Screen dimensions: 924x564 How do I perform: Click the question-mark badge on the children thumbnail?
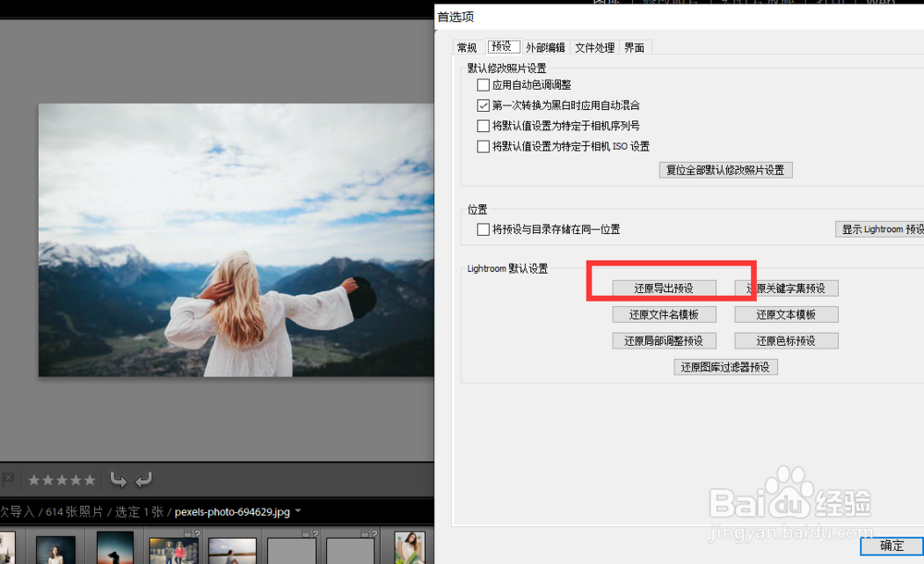[x=198, y=533]
